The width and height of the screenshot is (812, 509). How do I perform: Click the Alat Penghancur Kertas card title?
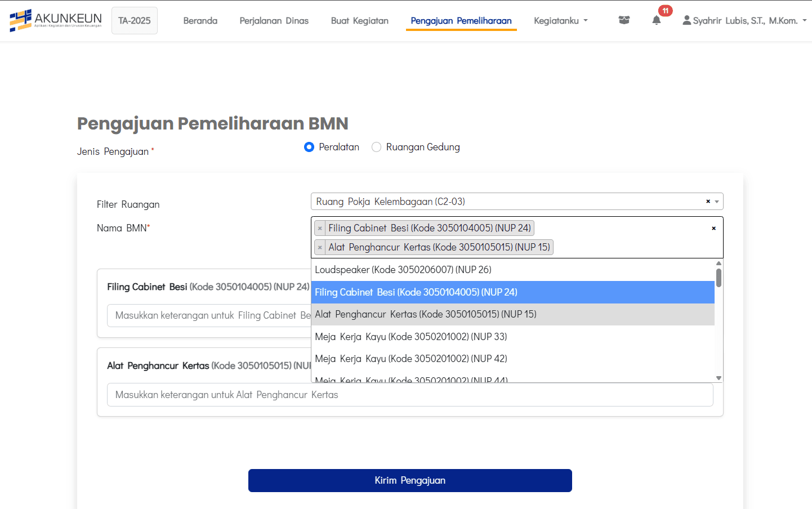point(209,365)
